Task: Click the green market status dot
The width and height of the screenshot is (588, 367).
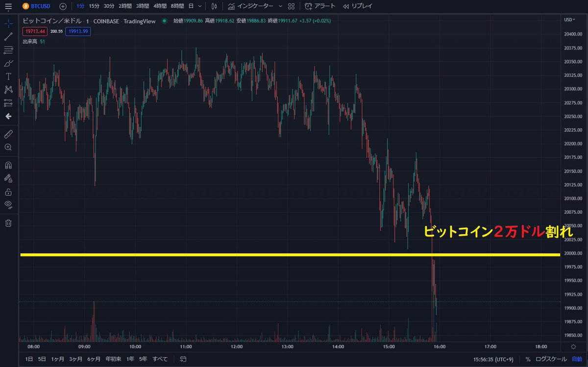Action: pos(164,21)
